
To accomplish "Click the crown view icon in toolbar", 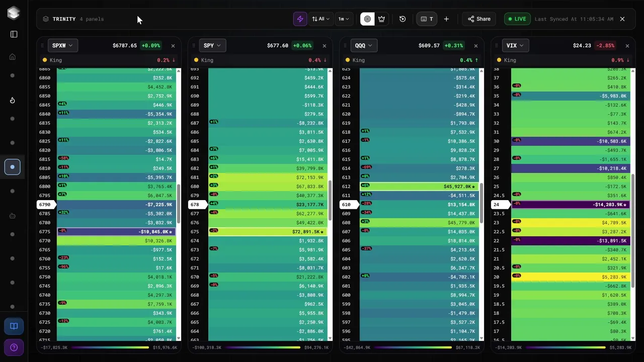I will coord(382,19).
